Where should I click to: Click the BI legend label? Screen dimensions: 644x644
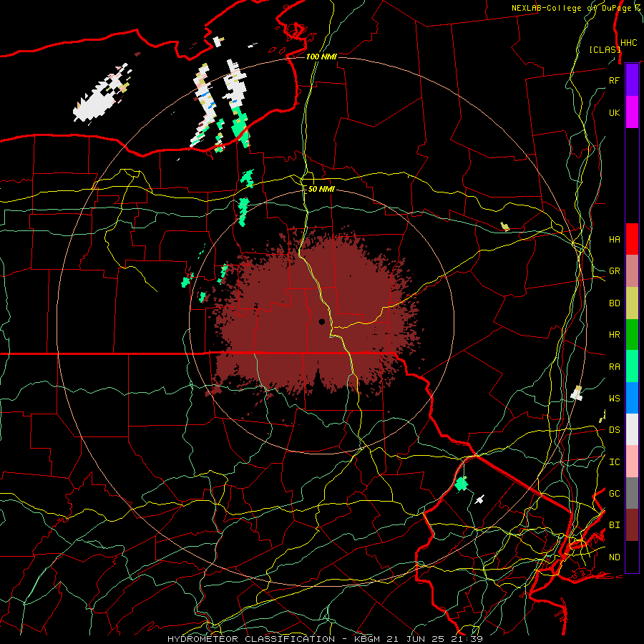614,525
